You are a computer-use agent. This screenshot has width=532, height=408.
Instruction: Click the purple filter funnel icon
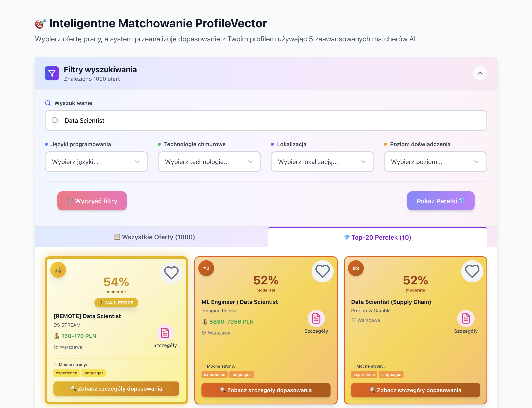(52, 73)
